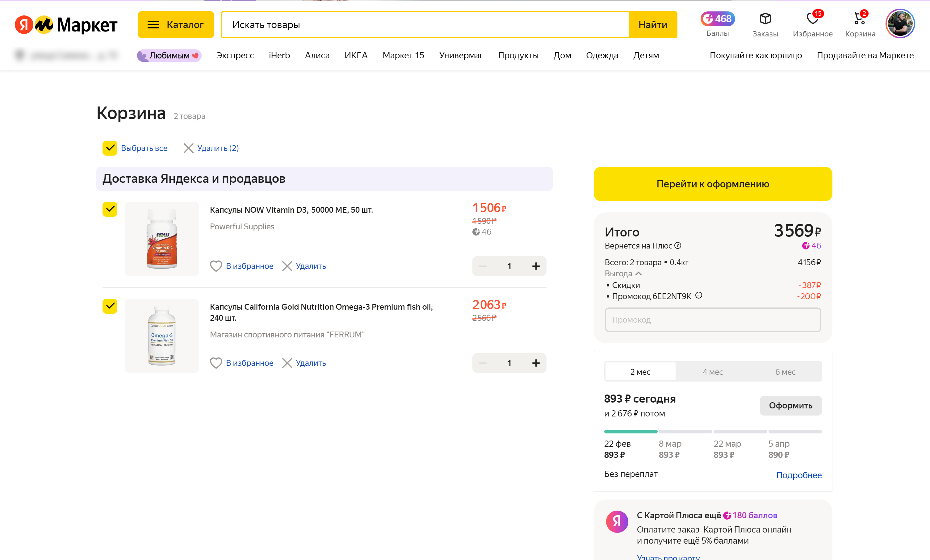This screenshot has height=560, width=930.
Task: Open the Yandex Market logo home link
Action: (x=66, y=25)
